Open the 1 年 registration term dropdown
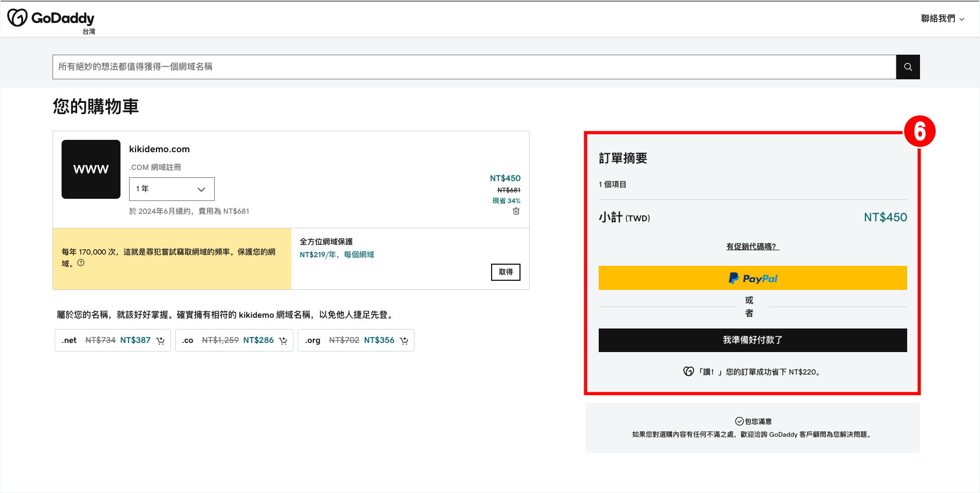The width and height of the screenshot is (980, 493). (x=172, y=189)
